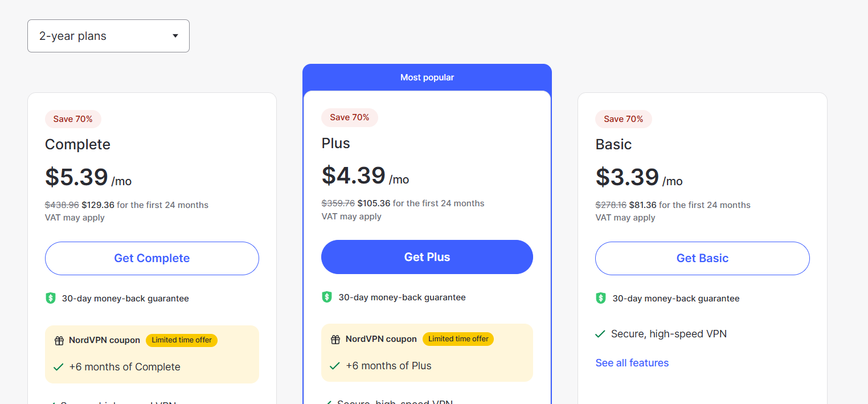
Task: Click the Get Complete button
Action: pyautogui.click(x=152, y=258)
